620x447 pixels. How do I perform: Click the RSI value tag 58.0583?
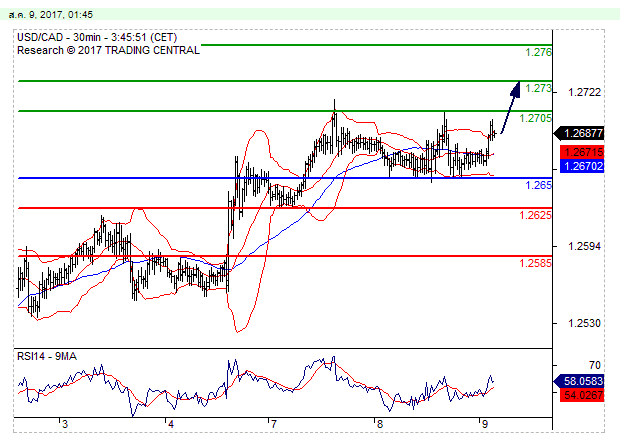click(x=580, y=381)
